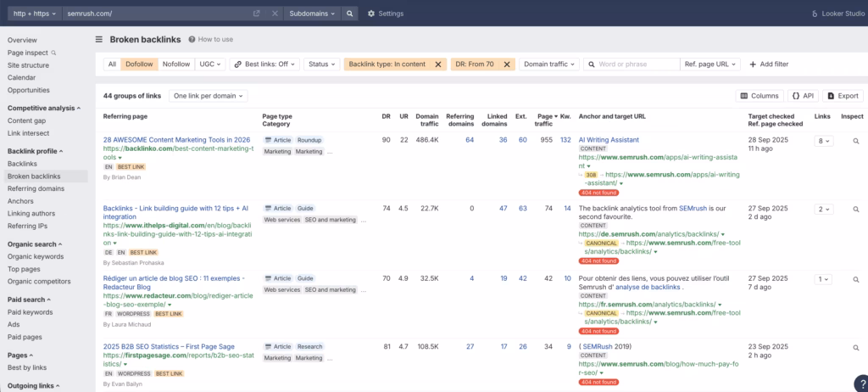Open the keyword count 132
Screen dimensions: 868x392
tap(565, 140)
